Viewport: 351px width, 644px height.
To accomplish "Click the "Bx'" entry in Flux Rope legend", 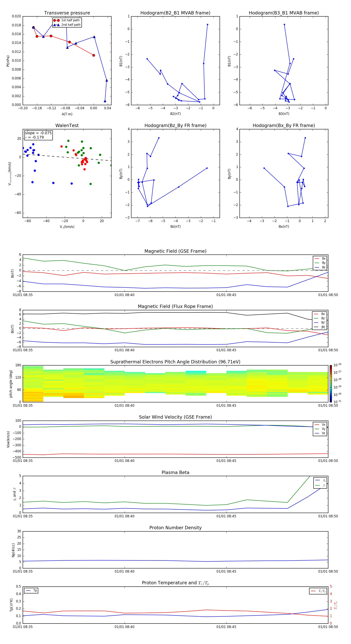I will pyautogui.click(x=320, y=314).
